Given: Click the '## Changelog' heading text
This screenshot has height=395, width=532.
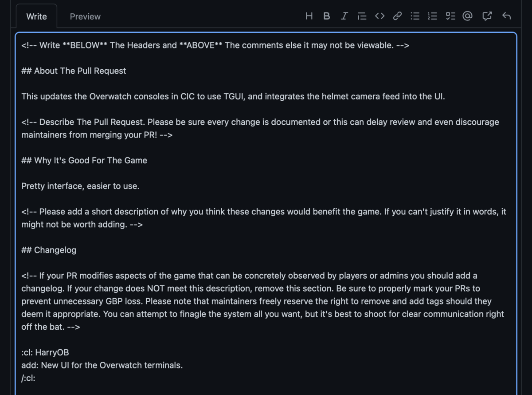Looking at the screenshot, I should coord(49,250).
